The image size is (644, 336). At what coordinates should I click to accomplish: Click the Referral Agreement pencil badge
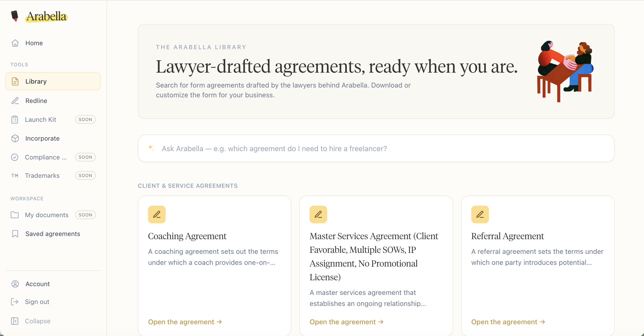pos(480,214)
